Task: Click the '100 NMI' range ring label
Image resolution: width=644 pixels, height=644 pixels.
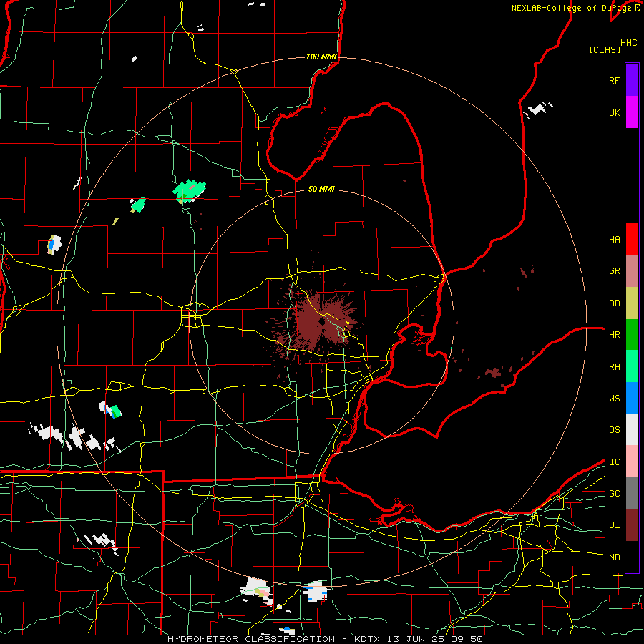Action: (x=321, y=57)
